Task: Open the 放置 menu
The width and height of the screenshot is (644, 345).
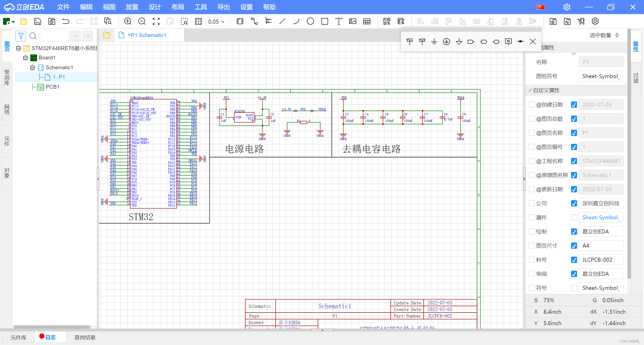Action: (132, 7)
